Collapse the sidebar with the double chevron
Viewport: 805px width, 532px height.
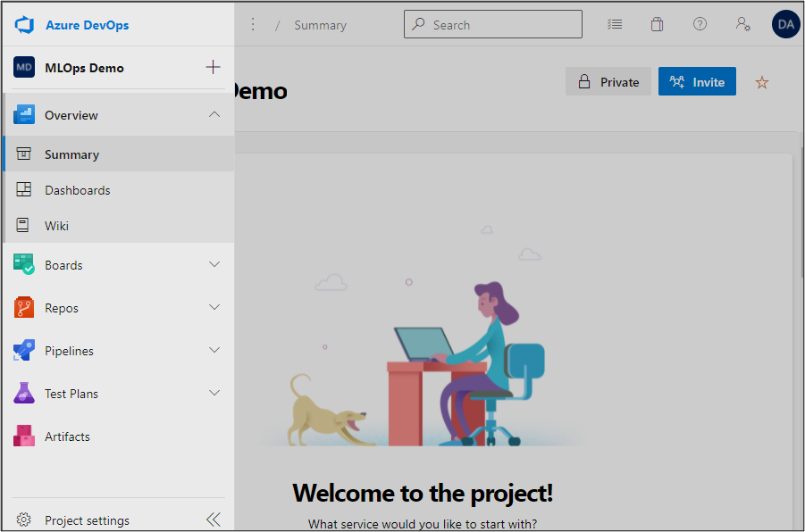coord(213,519)
